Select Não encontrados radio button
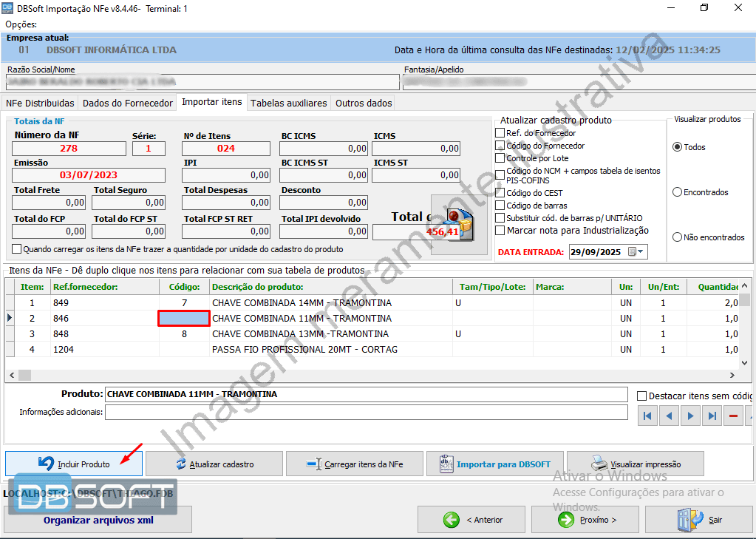The width and height of the screenshot is (756, 539). click(677, 237)
